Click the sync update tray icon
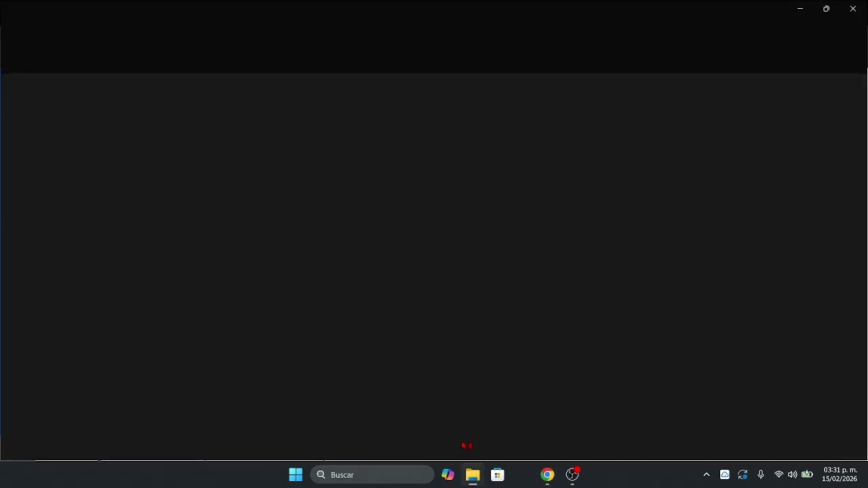Image resolution: width=868 pixels, height=488 pixels. 743,474
